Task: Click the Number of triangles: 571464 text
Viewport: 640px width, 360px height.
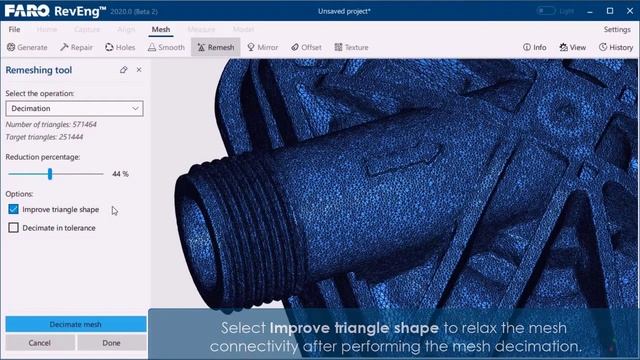Action: click(x=51, y=124)
